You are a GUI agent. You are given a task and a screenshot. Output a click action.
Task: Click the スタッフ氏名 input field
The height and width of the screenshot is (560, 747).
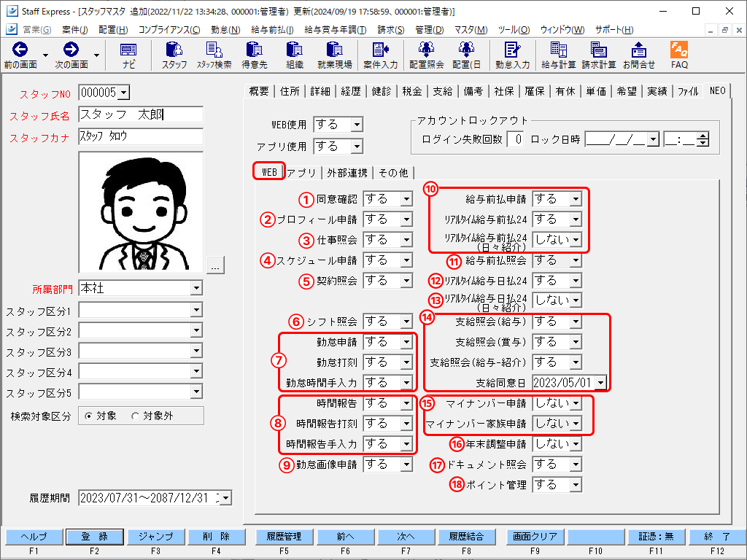pyautogui.click(x=140, y=115)
